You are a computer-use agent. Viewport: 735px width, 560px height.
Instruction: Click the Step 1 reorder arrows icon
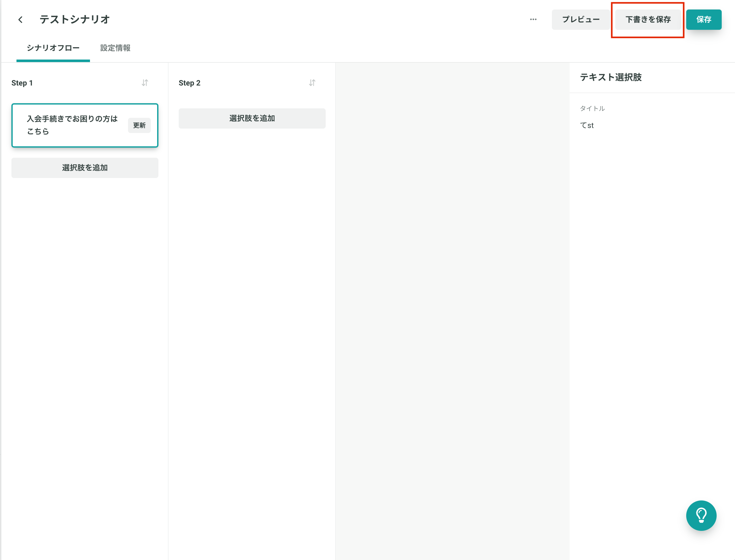point(145,83)
